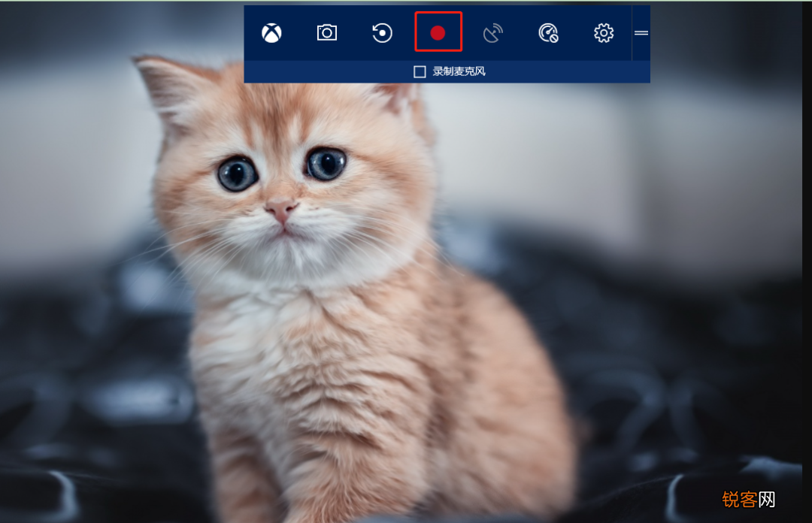Screen dimensions: 812x523
Task: Click the 锐客网 watermark logo
Action: point(749,499)
